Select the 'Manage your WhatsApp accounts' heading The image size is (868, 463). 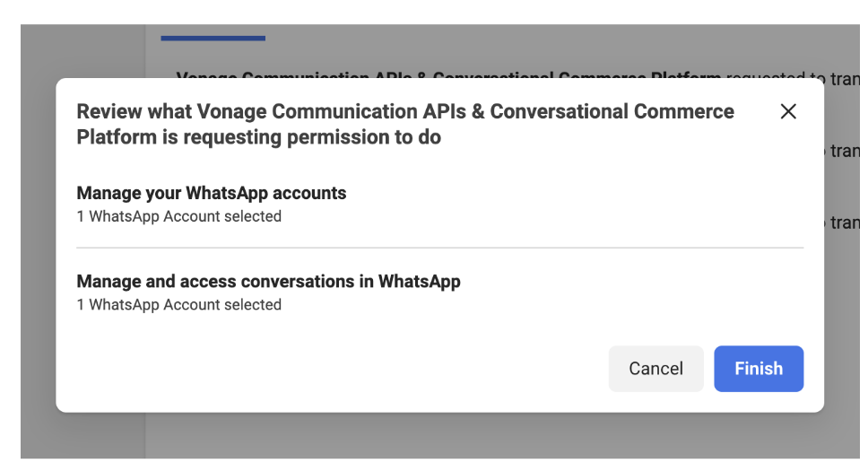click(x=212, y=193)
